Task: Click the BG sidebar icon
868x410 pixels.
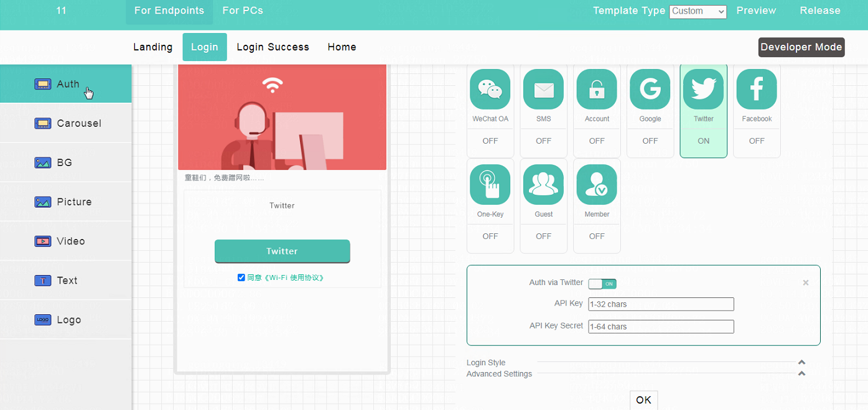Action: (42, 162)
